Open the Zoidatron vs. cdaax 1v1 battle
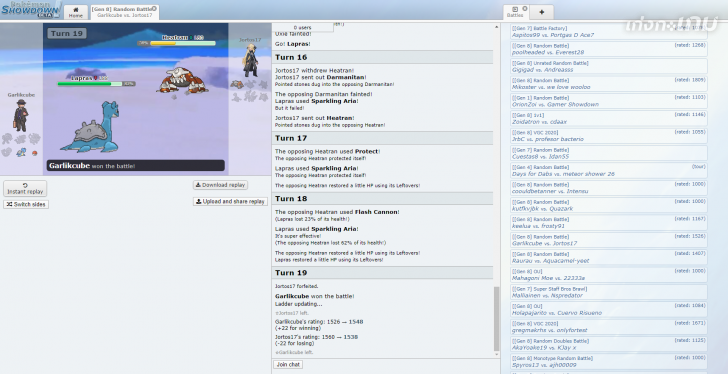Image resolution: width=728 pixels, height=374 pixels. (x=609, y=118)
